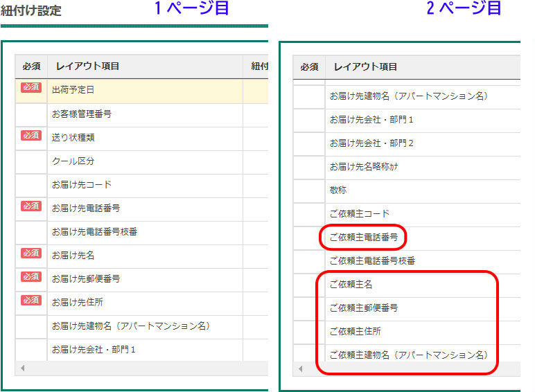Viewport: 535px width, 392px height.
Task: Click the 必須 badge beside 送り状種類
Action: [31, 136]
